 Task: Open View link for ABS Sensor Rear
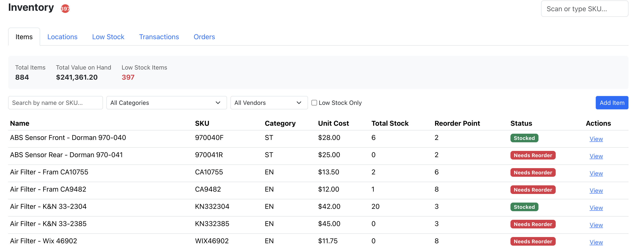[x=596, y=156]
